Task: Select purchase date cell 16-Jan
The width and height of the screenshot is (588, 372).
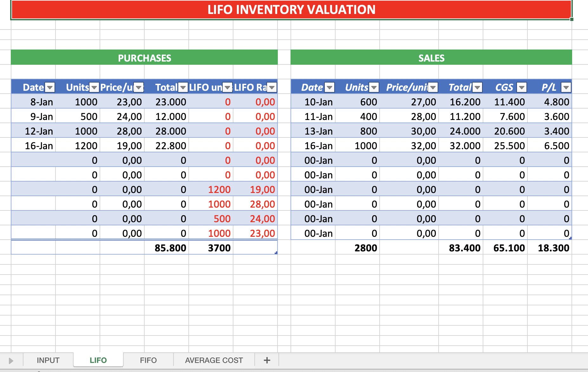Action: point(33,146)
